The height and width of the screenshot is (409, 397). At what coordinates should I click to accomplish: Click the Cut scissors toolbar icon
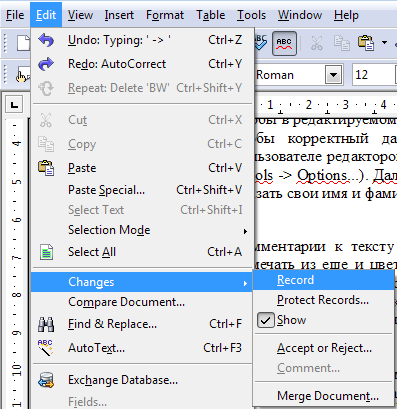316,43
